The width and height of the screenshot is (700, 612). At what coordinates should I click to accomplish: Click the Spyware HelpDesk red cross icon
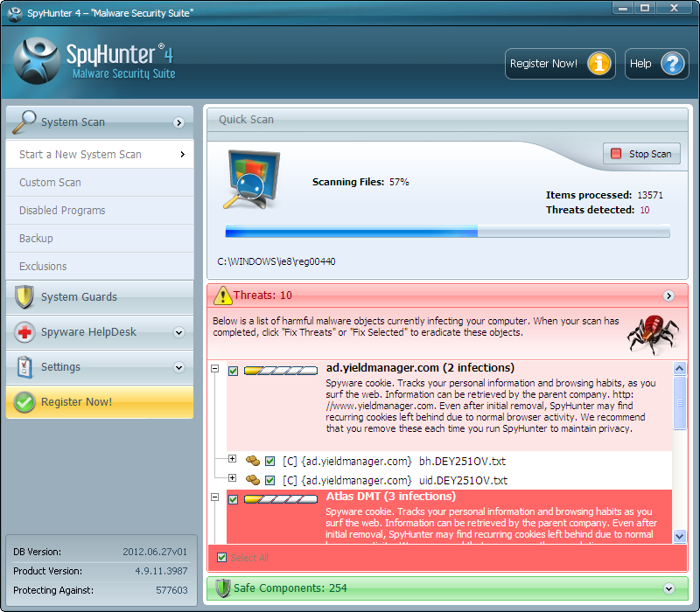tap(24, 332)
